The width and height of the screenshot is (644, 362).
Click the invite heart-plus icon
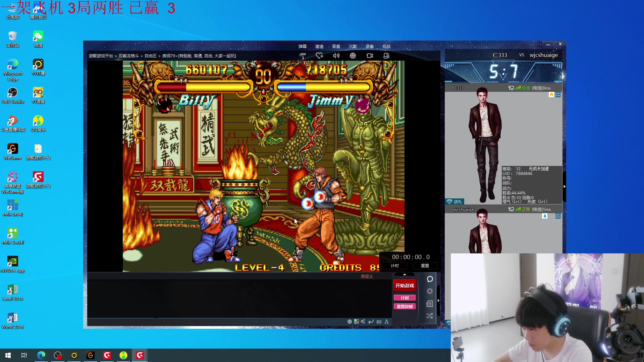tap(319, 56)
